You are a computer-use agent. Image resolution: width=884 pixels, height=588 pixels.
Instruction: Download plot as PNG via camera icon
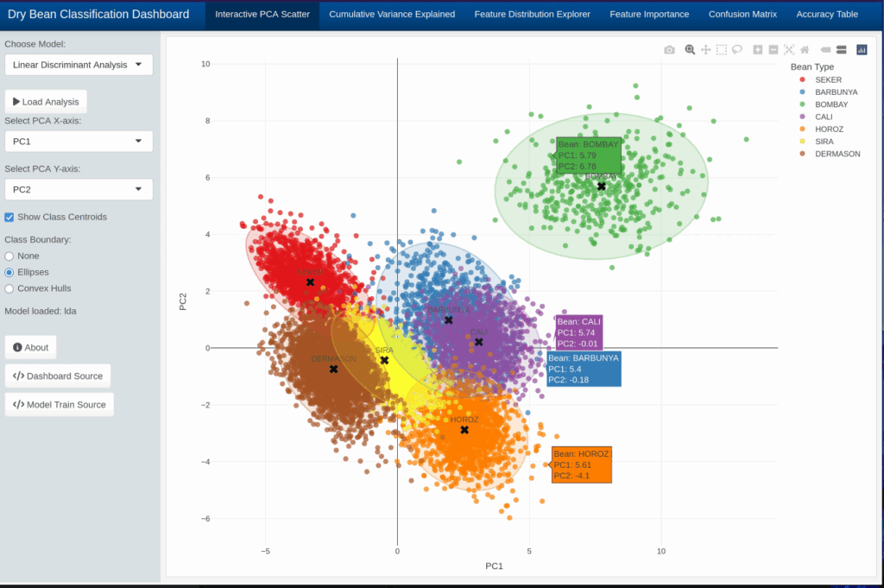point(669,50)
